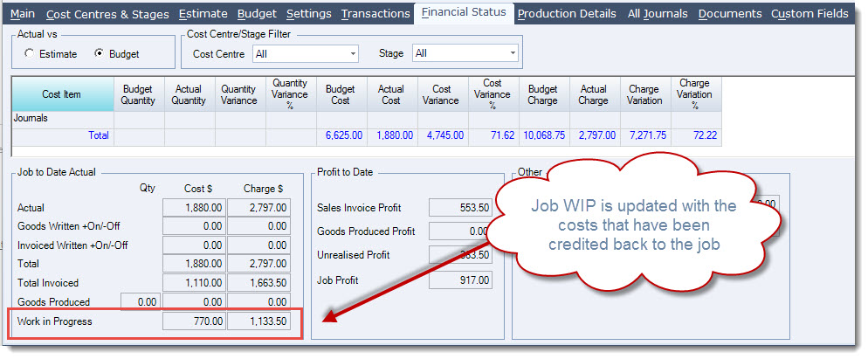Screen dimensions: 868x359
Task: Click the Actual Charge $ field
Action: coord(258,208)
